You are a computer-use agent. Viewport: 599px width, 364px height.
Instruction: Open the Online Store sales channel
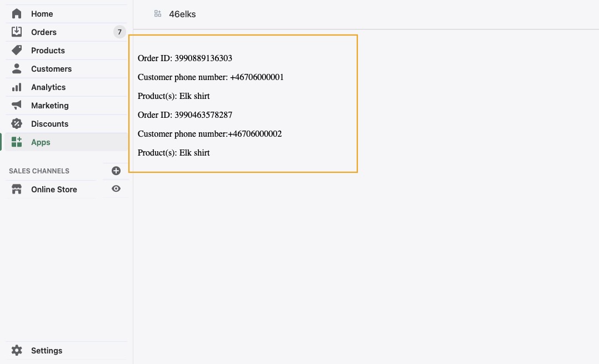point(54,190)
